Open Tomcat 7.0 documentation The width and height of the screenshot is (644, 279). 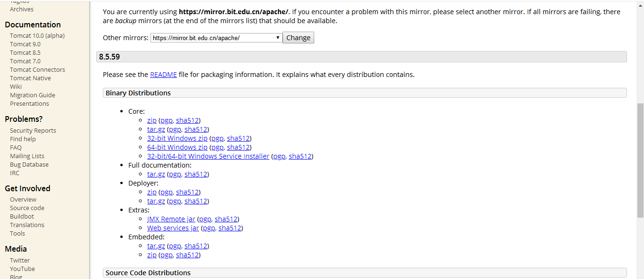tap(25, 61)
